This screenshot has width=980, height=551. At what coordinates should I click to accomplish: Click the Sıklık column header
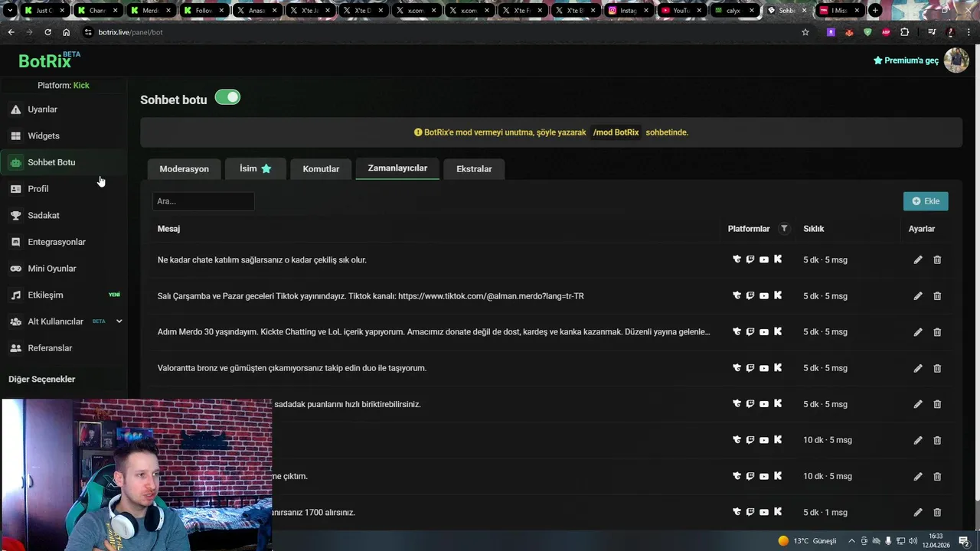(x=813, y=229)
